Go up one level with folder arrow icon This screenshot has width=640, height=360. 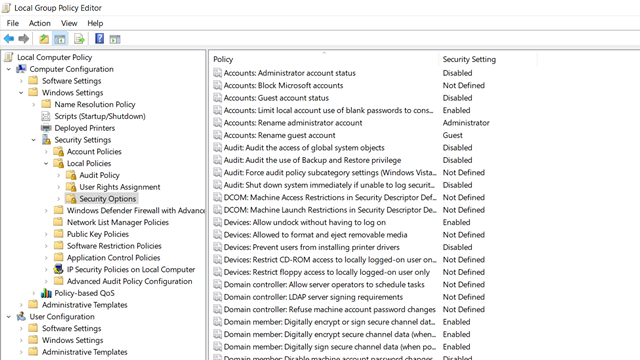[x=44, y=39]
